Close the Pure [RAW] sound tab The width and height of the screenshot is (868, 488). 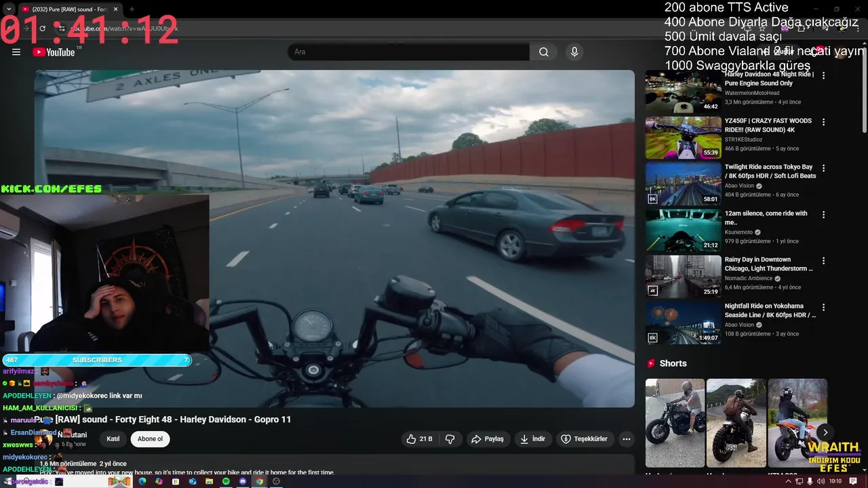pyautogui.click(x=116, y=9)
